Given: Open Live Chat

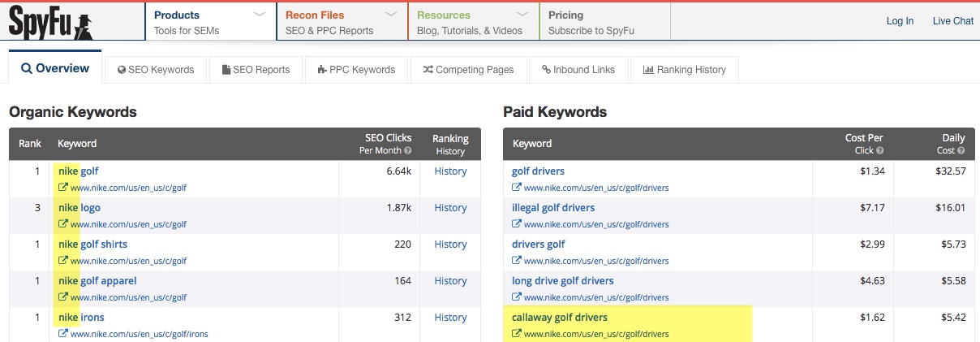Looking at the screenshot, I should (952, 21).
